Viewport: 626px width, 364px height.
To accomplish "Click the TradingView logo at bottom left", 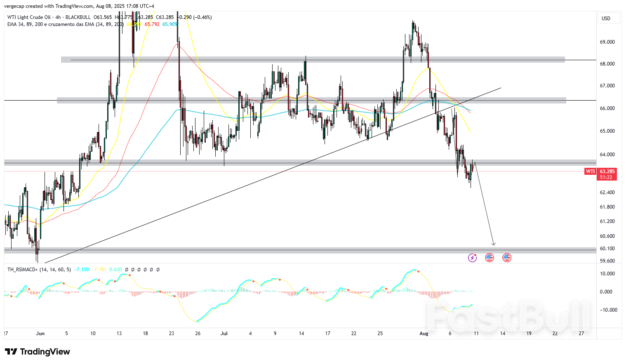I will tap(37, 352).
